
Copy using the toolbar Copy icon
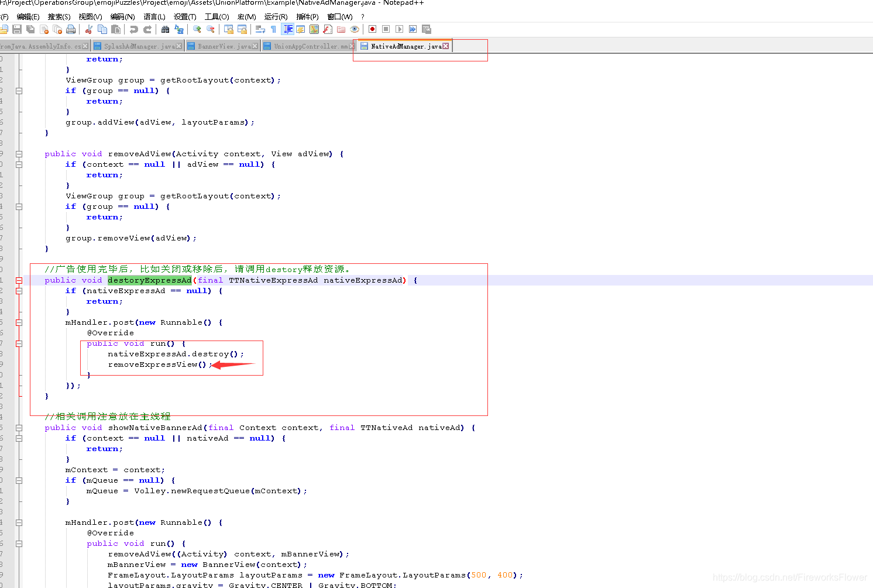click(102, 29)
